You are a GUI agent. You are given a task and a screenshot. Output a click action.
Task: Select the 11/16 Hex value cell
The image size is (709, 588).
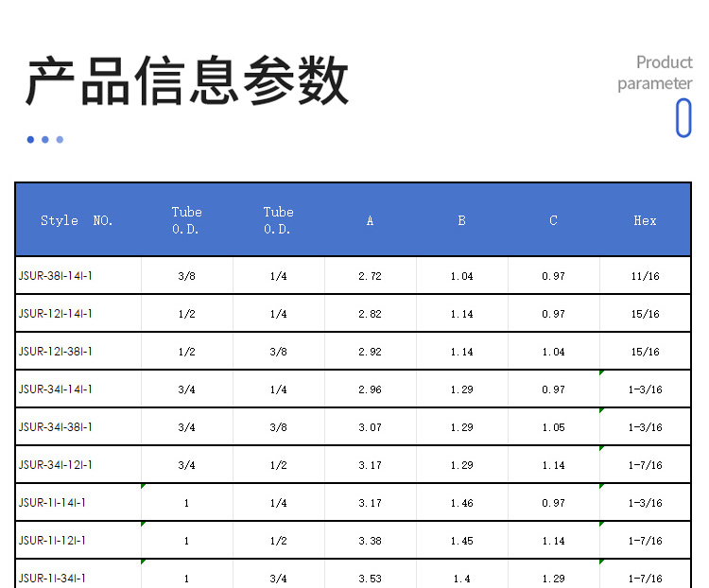645,276
